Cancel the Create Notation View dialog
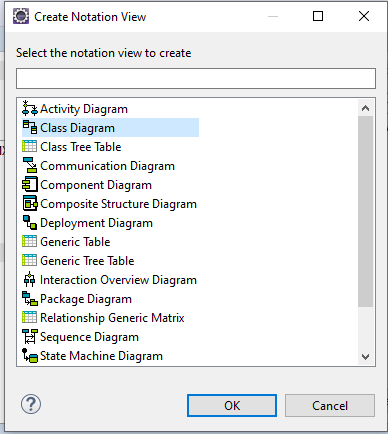 [330, 406]
